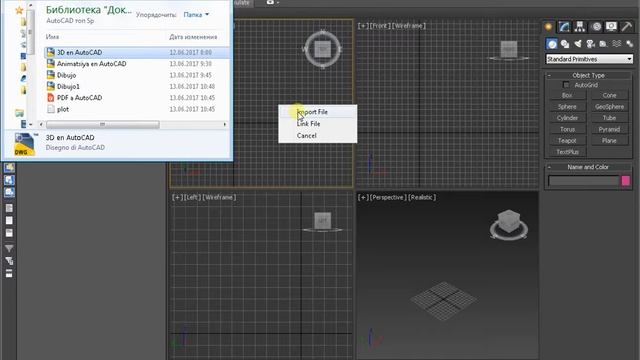Open the Utilities hammer tab
The height and width of the screenshot is (360, 640).
click(627, 27)
